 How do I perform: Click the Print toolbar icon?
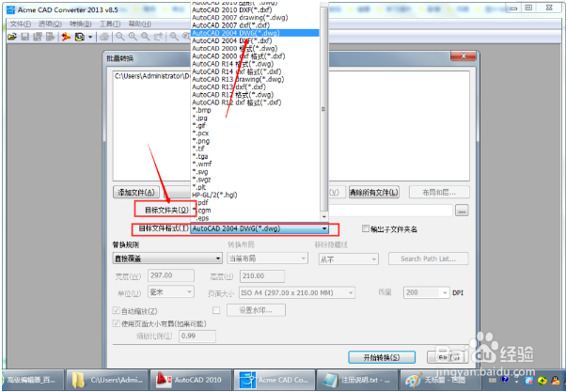pos(104,37)
